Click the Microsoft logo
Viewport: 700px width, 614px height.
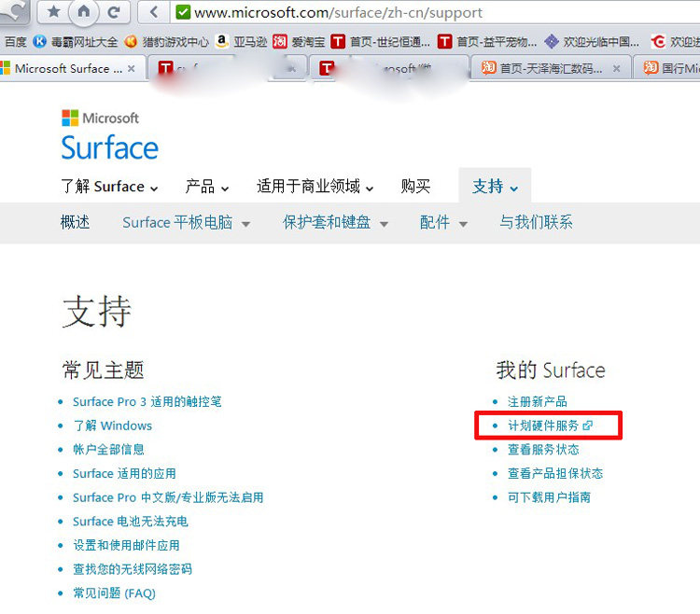(x=100, y=119)
